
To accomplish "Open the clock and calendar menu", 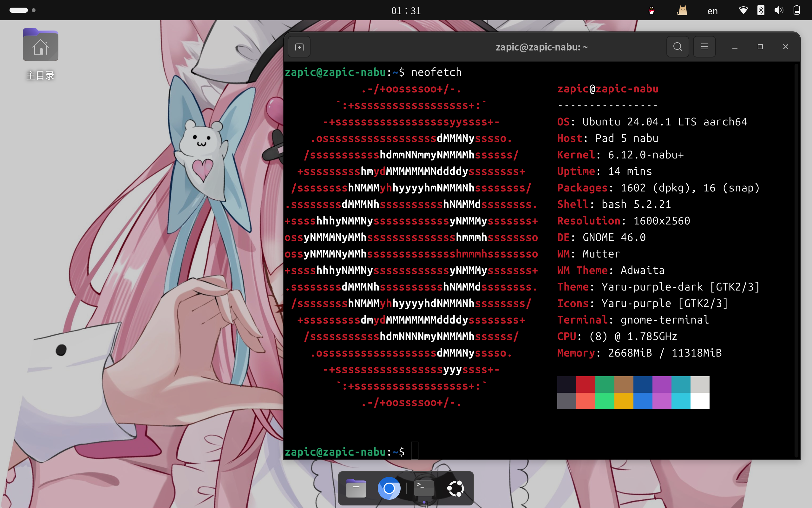I will tap(406, 11).
